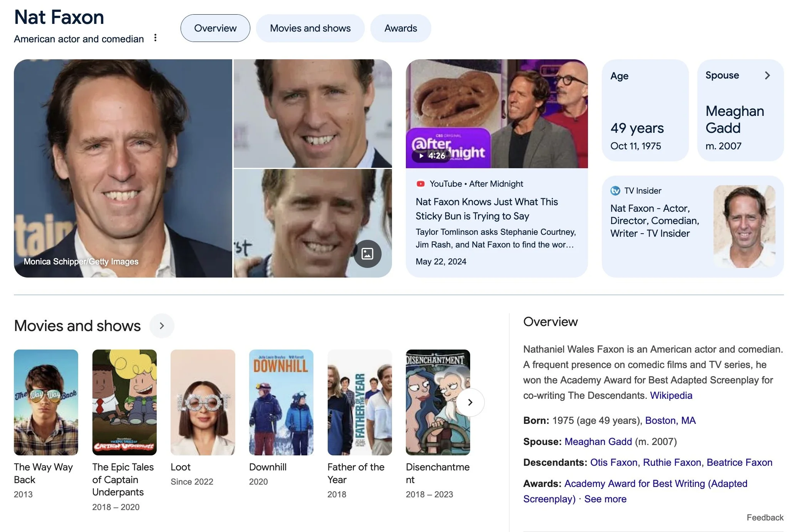Screen dimensions: 794x532
Task: Open the TV Insider Nat Faxon card
Action: point(655,221)
